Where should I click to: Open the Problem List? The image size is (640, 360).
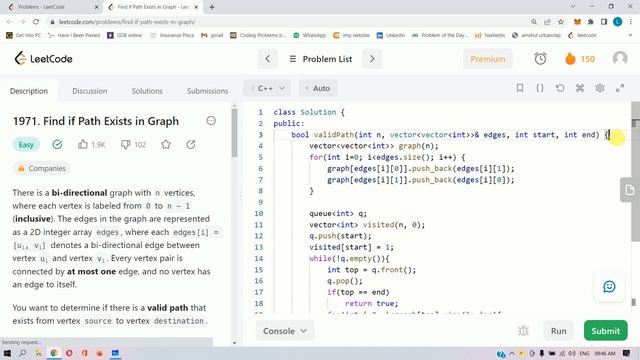click(321, 59)
